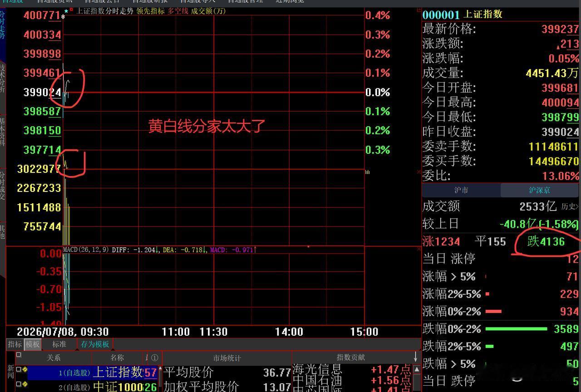This screenshot has height=392, width=581.
Task: Click the 涨1234 count
Action: point(441,241)
